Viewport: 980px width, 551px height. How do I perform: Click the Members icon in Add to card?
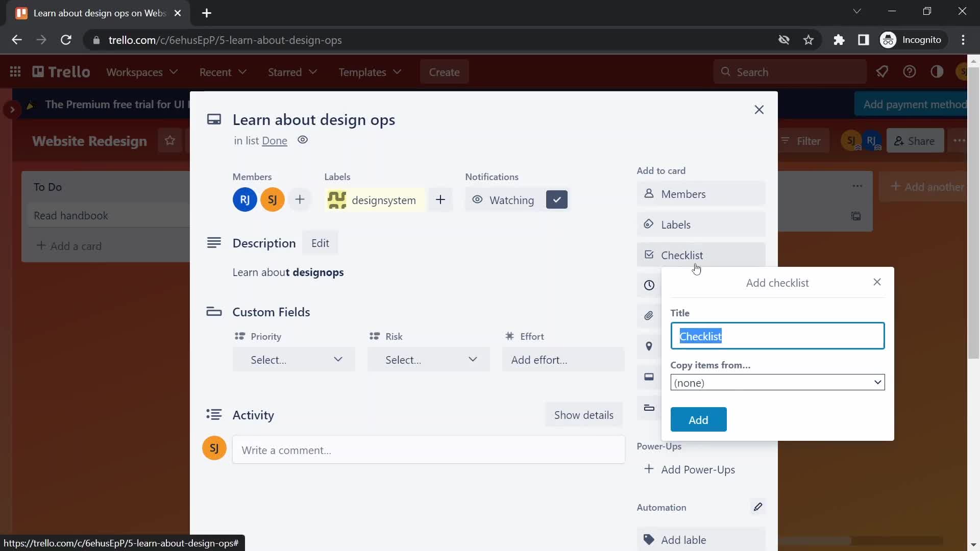(649, 194)
